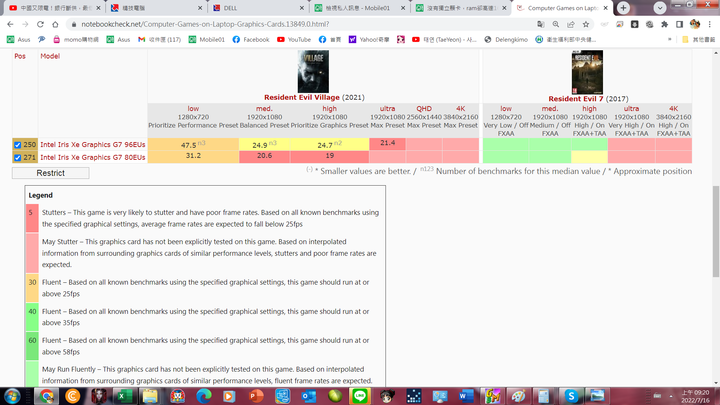Image resolution: width=720 pixels, height=405 pixels.
Task: Switch to the second tab with blue icon
Action: (156, 8)
